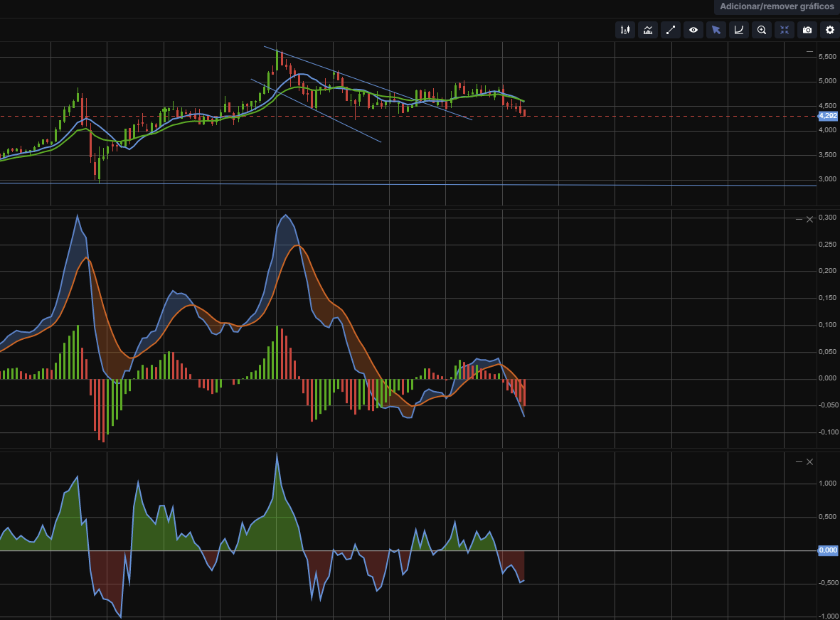This screenshot has width=840, height=620.
Task: Click the zoom in magnifier icon
Action: click(x=762, y=30)
